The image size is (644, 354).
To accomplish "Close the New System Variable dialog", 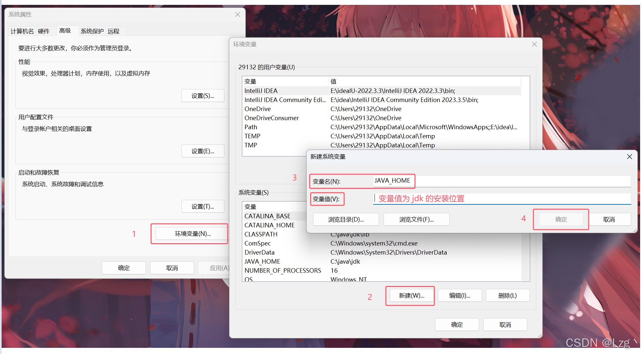I will pyautogui.click(x=629, y=157).
